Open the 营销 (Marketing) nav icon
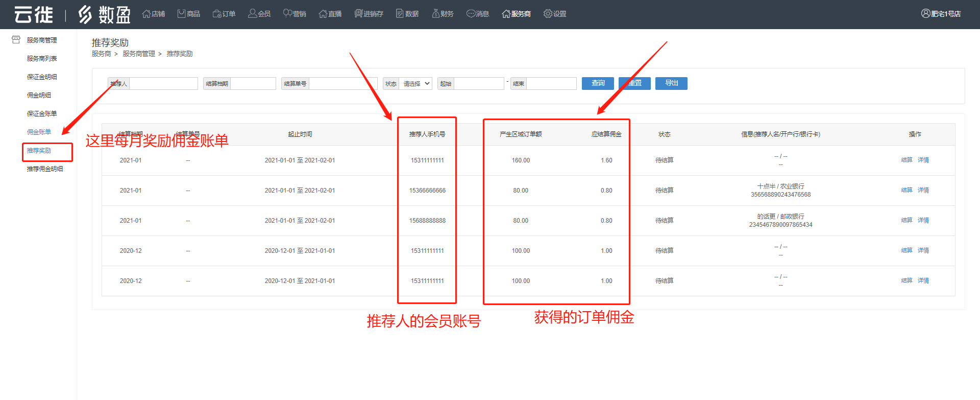Image resolution: width=980 pixels, height=400 pixels. [287, 14]
